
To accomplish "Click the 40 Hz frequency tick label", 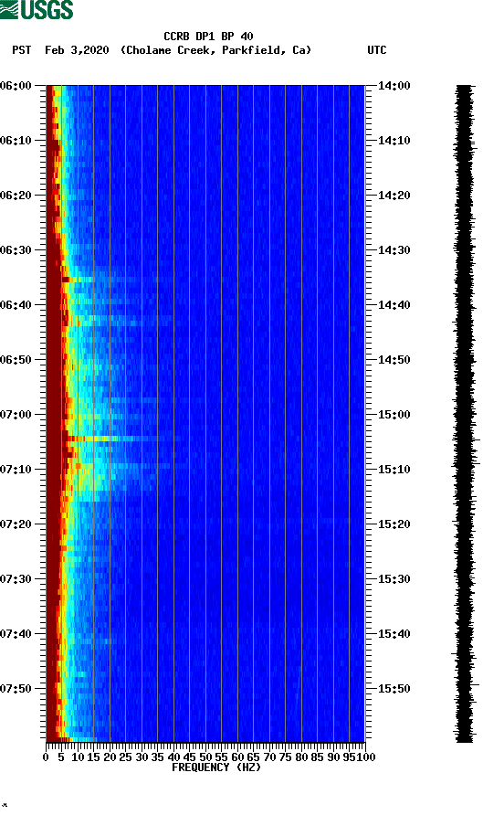I will 173,757.
